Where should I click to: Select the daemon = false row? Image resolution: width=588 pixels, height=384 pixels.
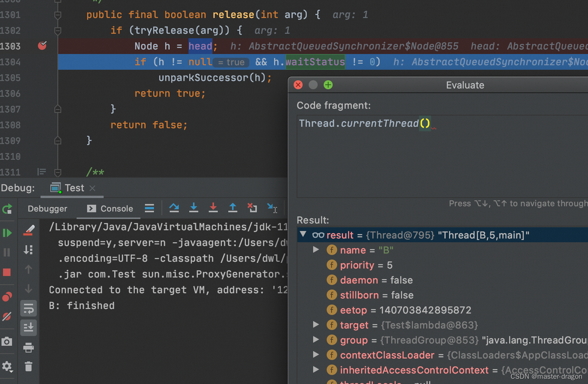[443, 280]
